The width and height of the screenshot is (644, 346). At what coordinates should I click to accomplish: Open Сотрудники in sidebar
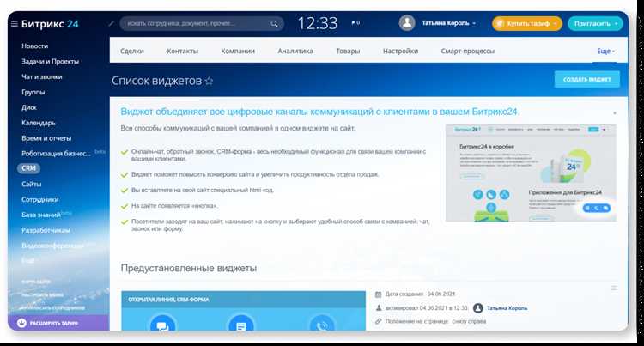point(40,199)
